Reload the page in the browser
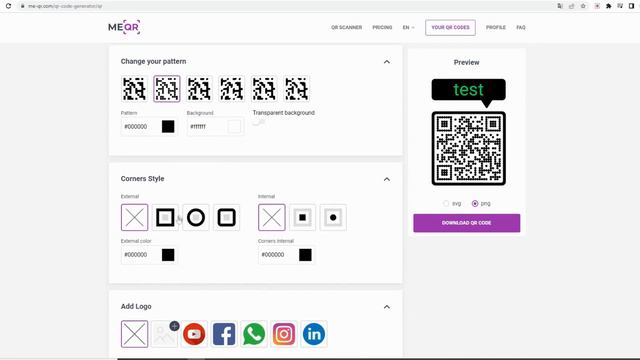 coord(8,6)
